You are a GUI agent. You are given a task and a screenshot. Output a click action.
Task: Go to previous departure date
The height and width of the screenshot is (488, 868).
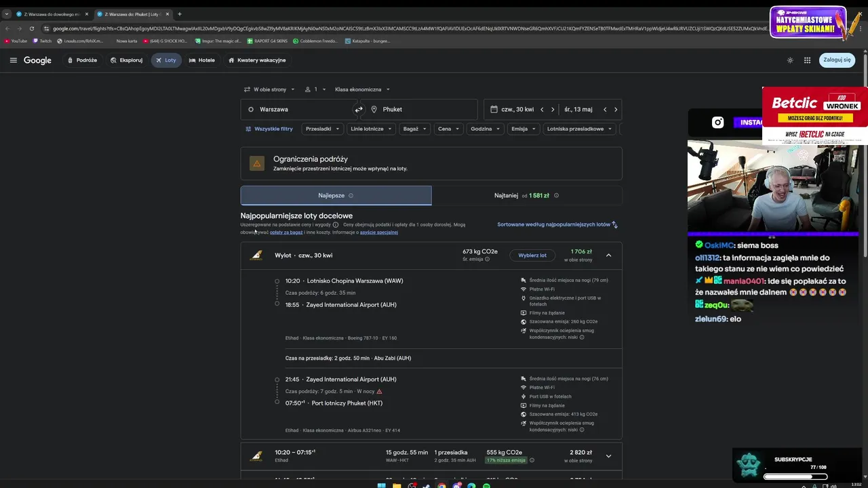[x=541, y=109]
